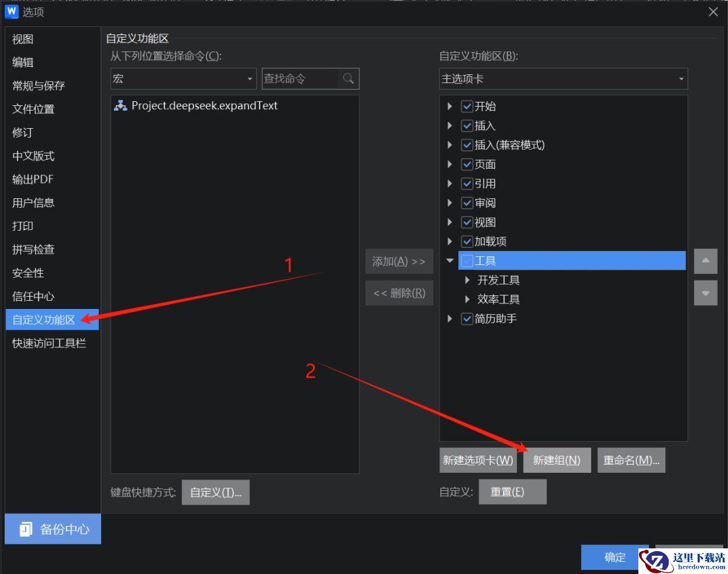
Task: Close the 选项 dialog window
Action: 713,12
